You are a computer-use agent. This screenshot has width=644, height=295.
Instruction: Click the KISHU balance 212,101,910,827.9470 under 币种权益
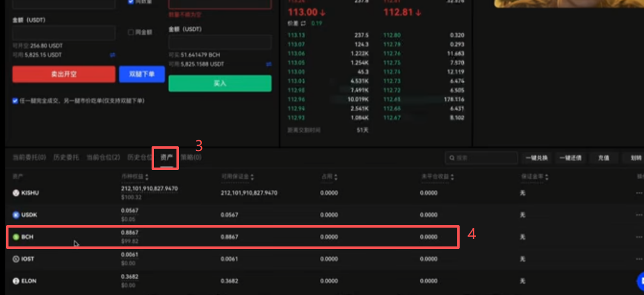point(150,189)
